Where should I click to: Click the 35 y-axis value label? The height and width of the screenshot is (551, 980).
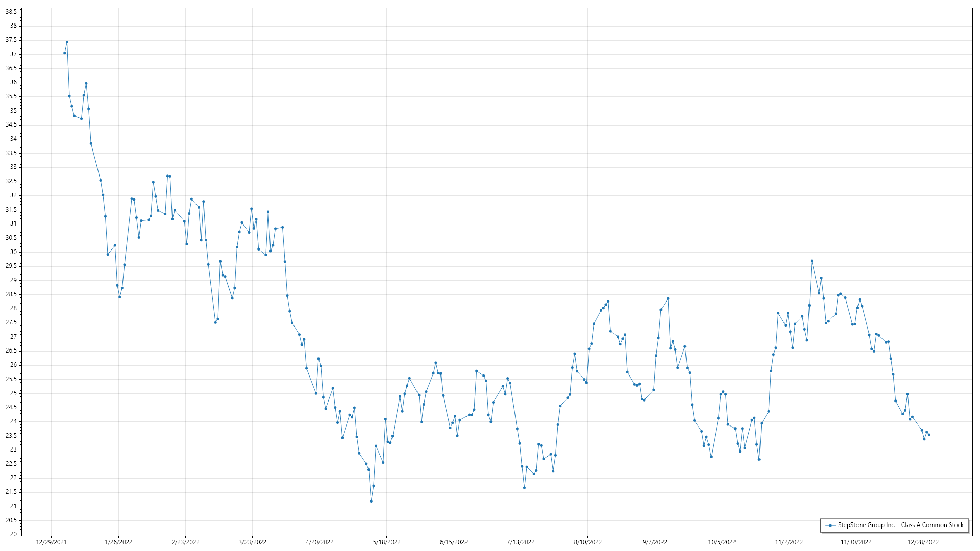point(13,111)
